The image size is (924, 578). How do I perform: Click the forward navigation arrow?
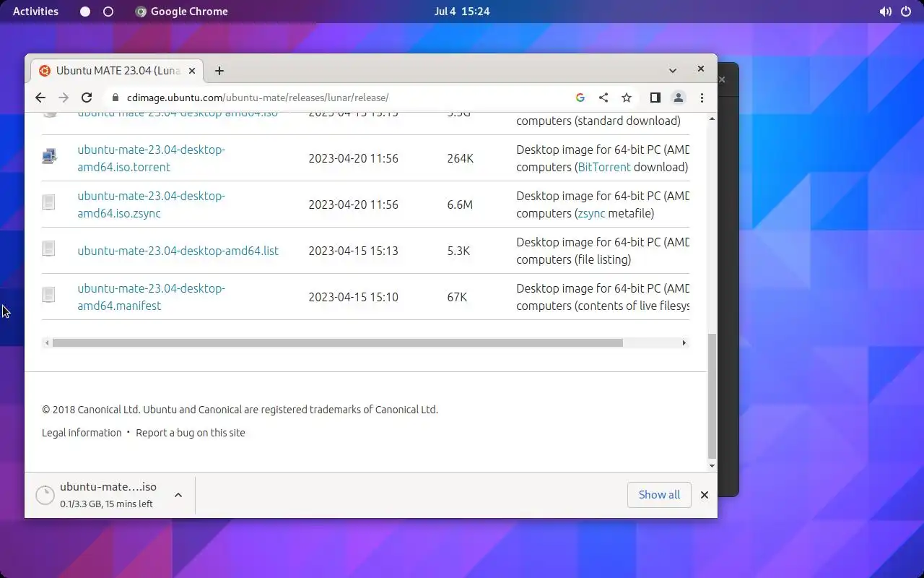pos(64,98)
